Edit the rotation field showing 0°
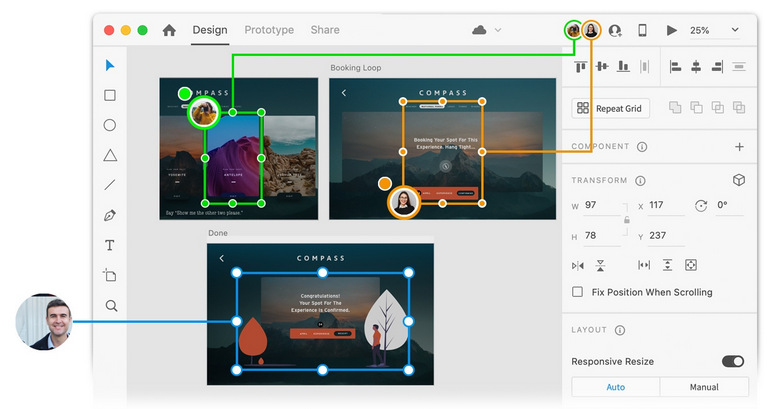The height and width of the screenshot is (409, 767). [x=729, y=205]
